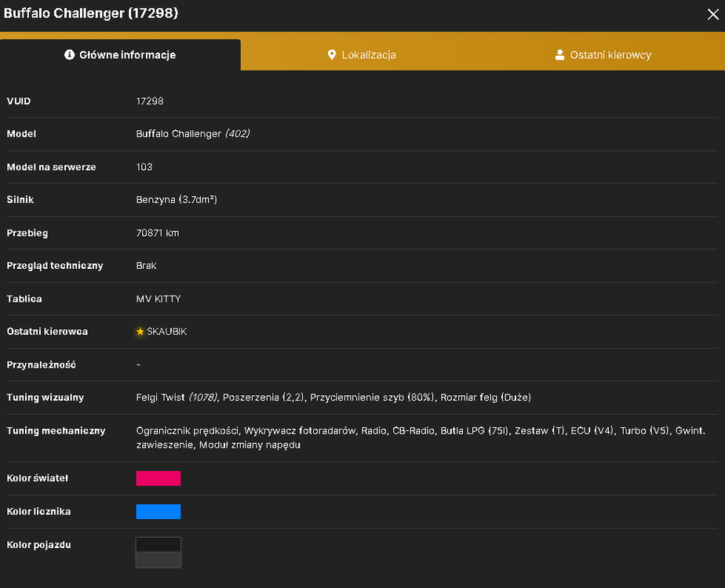Click the Przegląd techniczny value Brak
725x588 pixels.
point(146,266)
